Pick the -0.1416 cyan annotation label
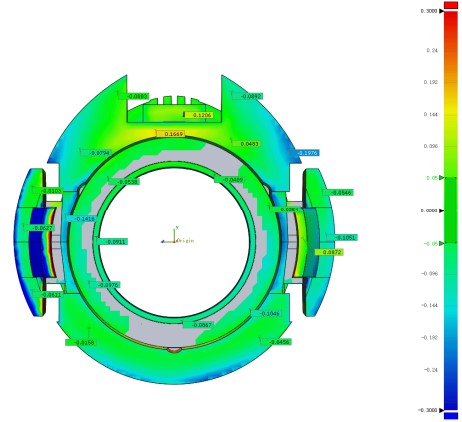This screenshot has width=462, height=422. (x=80, y=219)
